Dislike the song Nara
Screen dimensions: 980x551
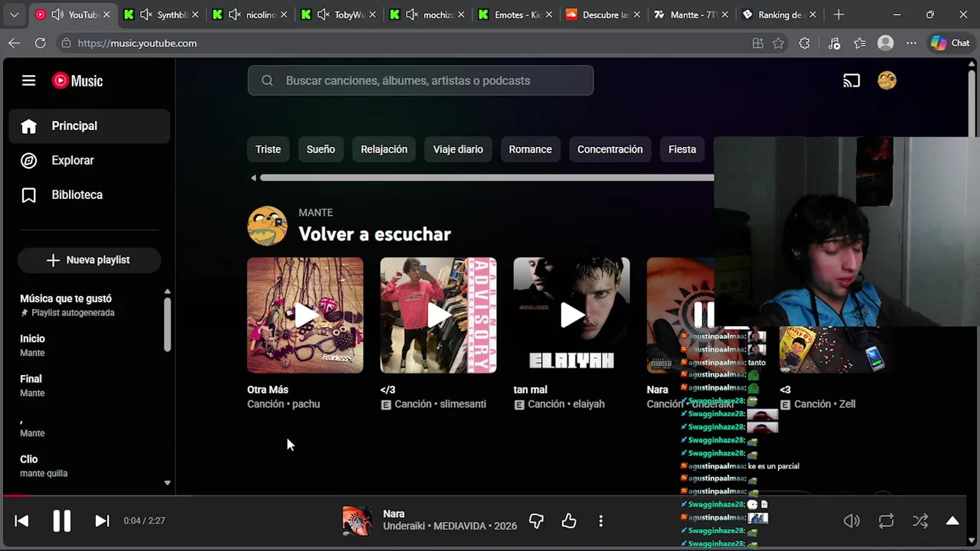pos(536,521)
